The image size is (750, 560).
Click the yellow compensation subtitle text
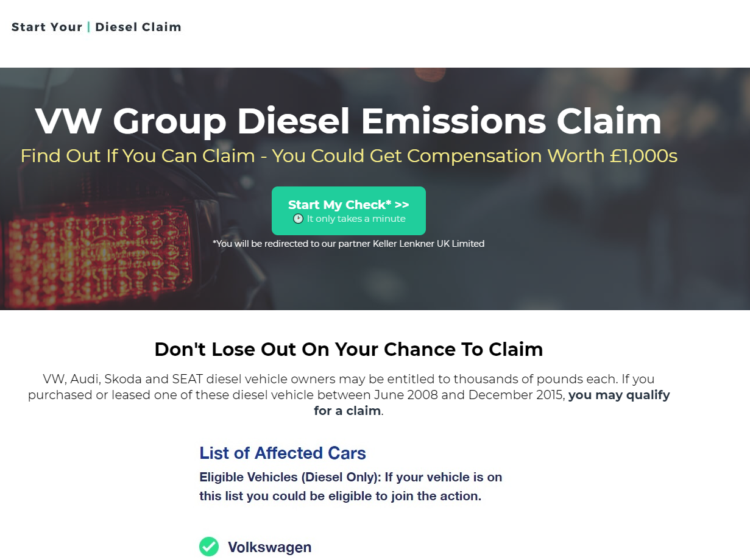point(349,156)
